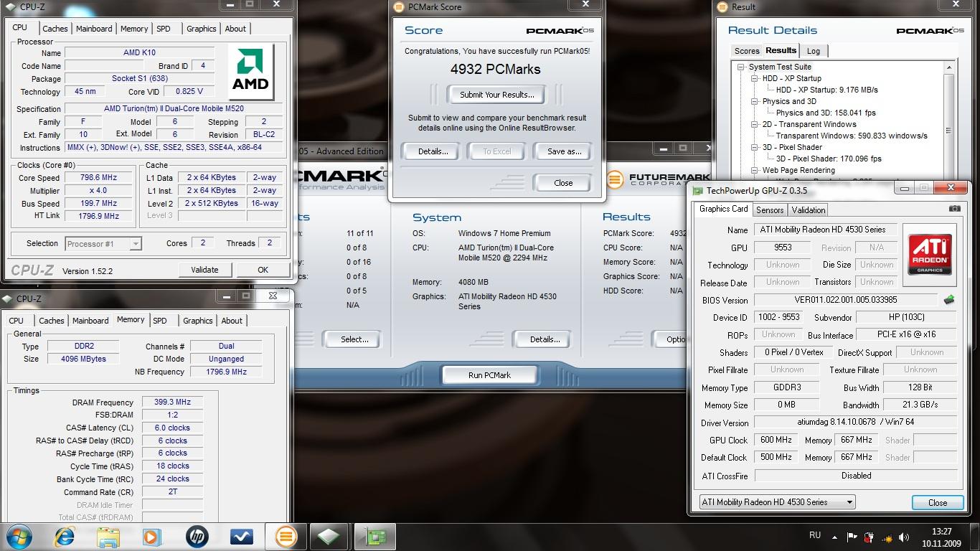Click the Transparent Windows: 590.833 windows/s row

[852, 136]
